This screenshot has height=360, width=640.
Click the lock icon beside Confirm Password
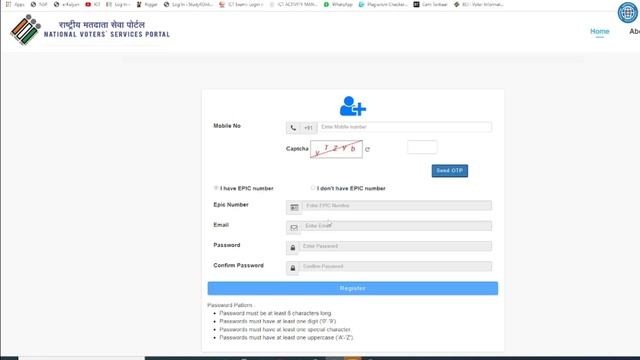(x=293, y=268)
